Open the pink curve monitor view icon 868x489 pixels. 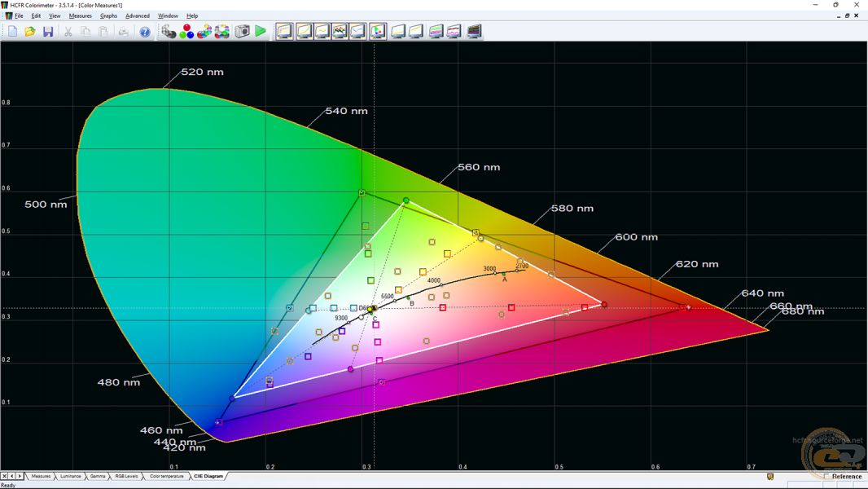pos(454,32)
